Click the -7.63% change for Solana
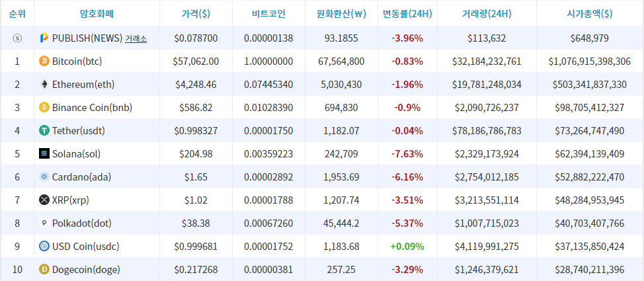This screenshot has width=644, height=281. [407, 154]
